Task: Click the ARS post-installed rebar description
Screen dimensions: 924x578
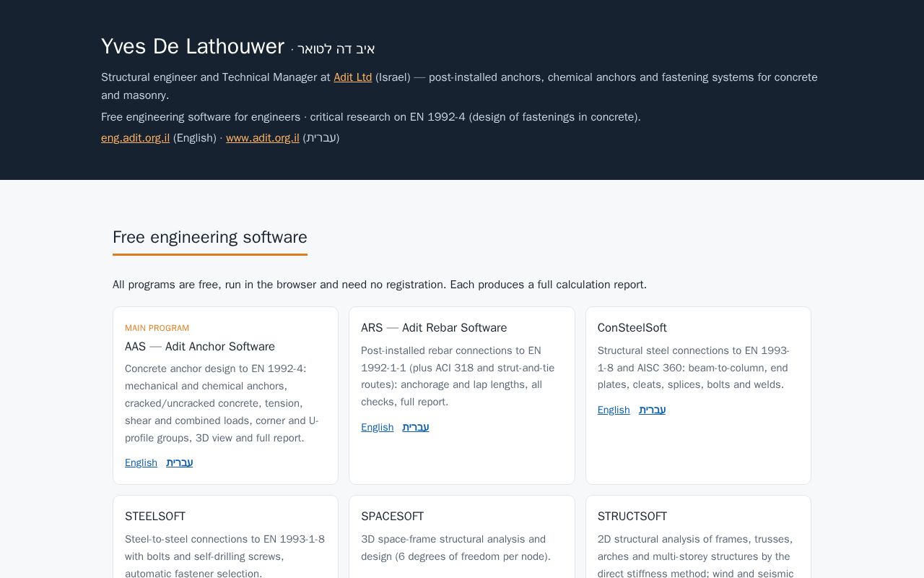Action: (x=458, y=376)
